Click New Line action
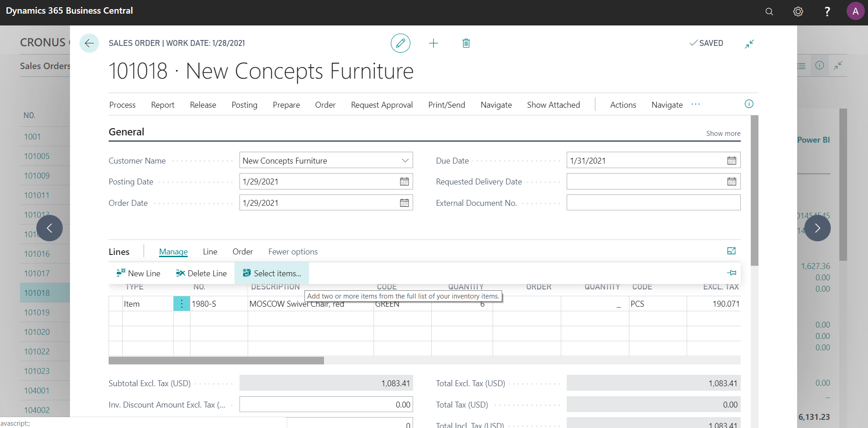This screenshot has height=428, width=868. (x=139, y=273)
